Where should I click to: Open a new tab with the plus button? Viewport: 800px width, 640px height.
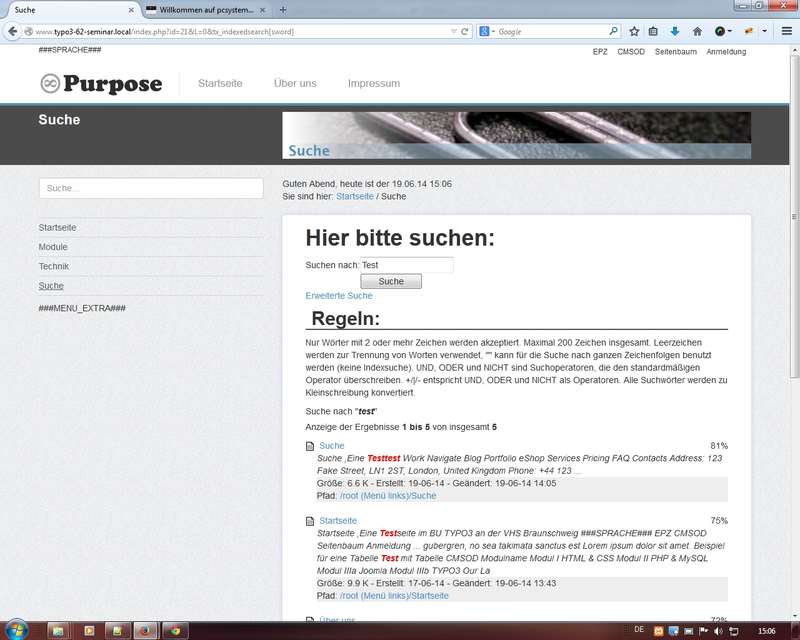283,10
